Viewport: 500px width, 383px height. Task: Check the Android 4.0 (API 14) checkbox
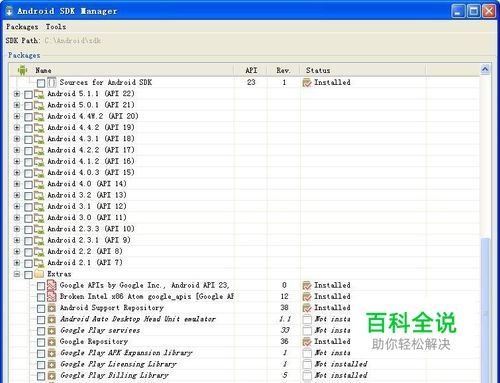pyautogui.click(x=28, y=184)
